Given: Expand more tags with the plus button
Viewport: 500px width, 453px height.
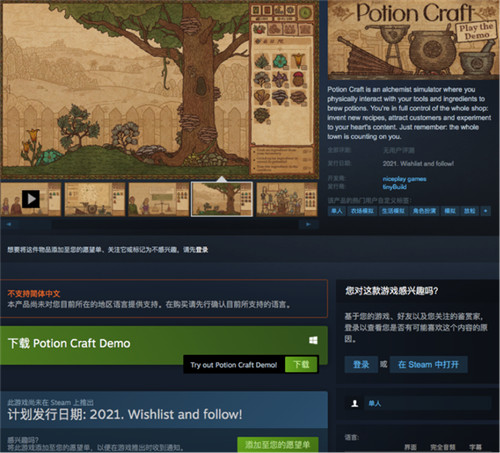Looking at the screenshot, I should pyautogui.click(x=485, y=211).
